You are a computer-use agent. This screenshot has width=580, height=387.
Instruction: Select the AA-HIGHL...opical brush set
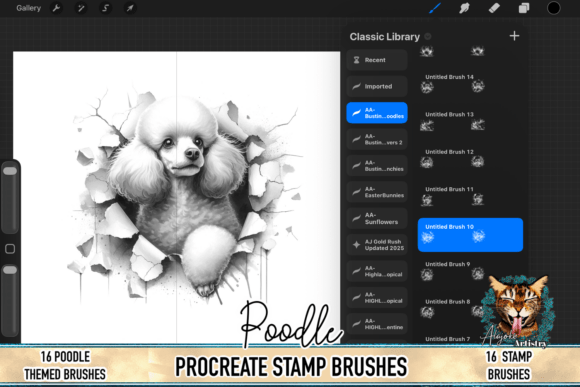pyautogui.click(x=377, y=297)
